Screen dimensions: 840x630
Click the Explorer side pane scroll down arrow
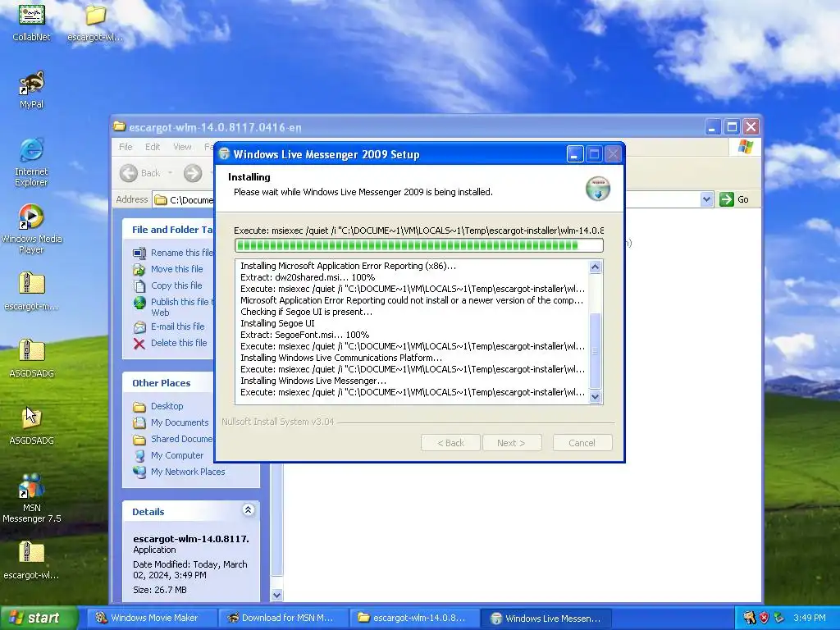[276, 595]
